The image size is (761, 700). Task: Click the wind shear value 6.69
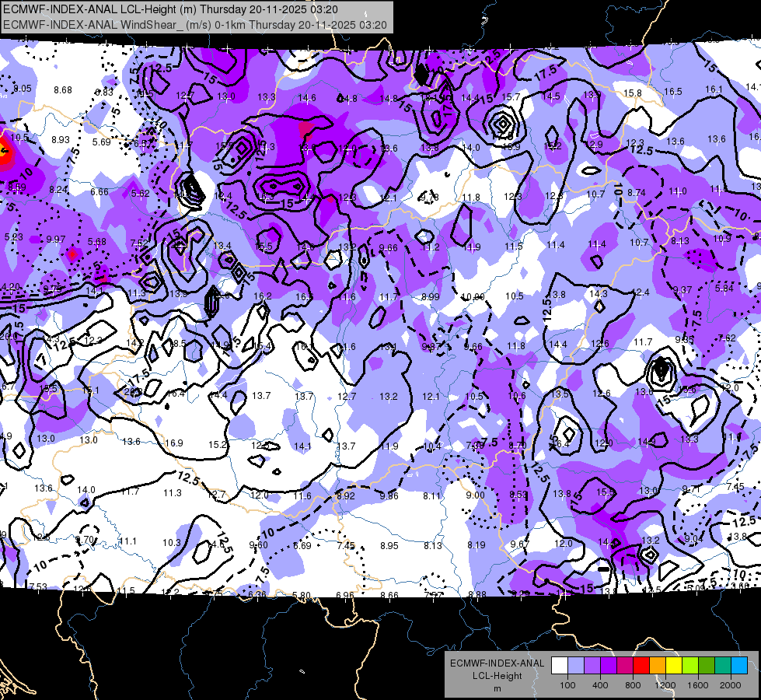click(302, 546)
